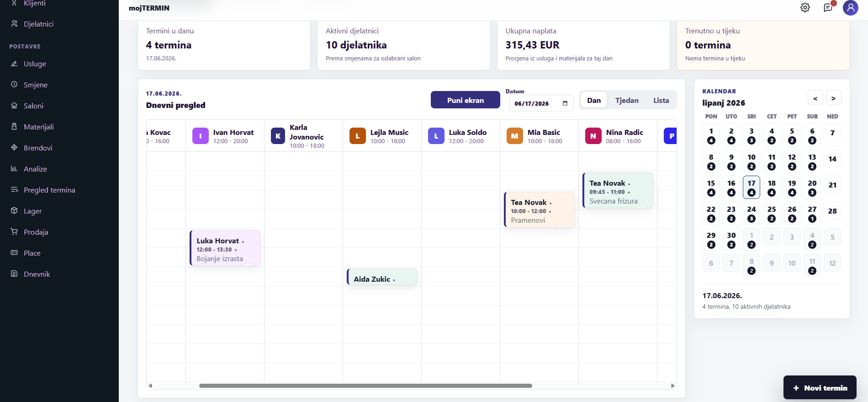Open the date picker calendar icon
This screenshot has width=868, height=402.
click(565, 103)
